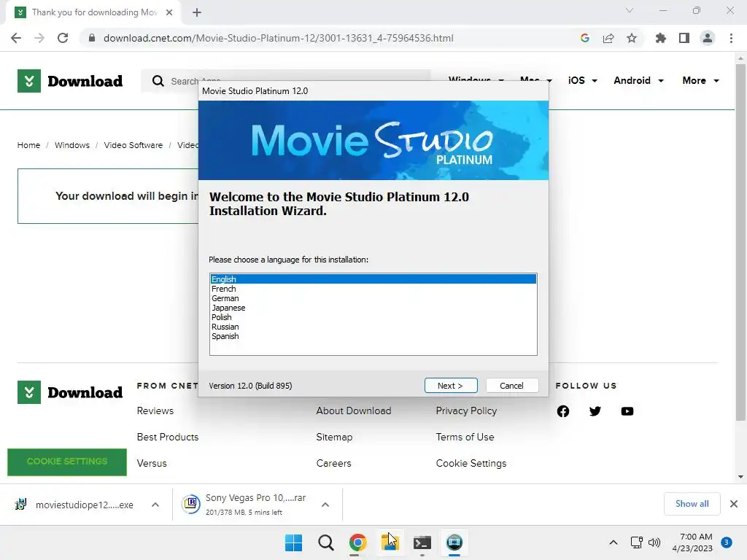Open Chrome three-dot menu
Image resolution: width=747 pixels, height=560 pixels.
click(x=731, y=38)
